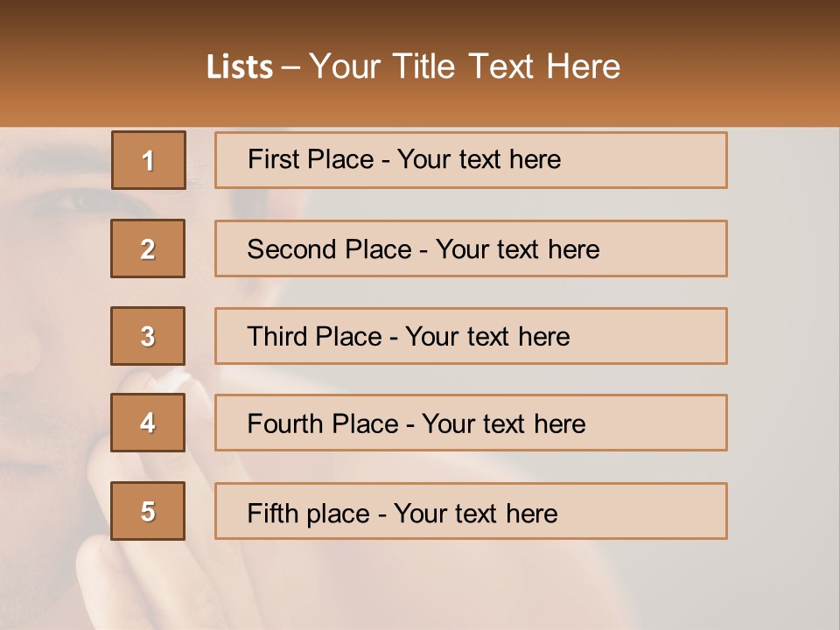Select the number 2 box
840x630 pixels.
[x=148, y=248]
